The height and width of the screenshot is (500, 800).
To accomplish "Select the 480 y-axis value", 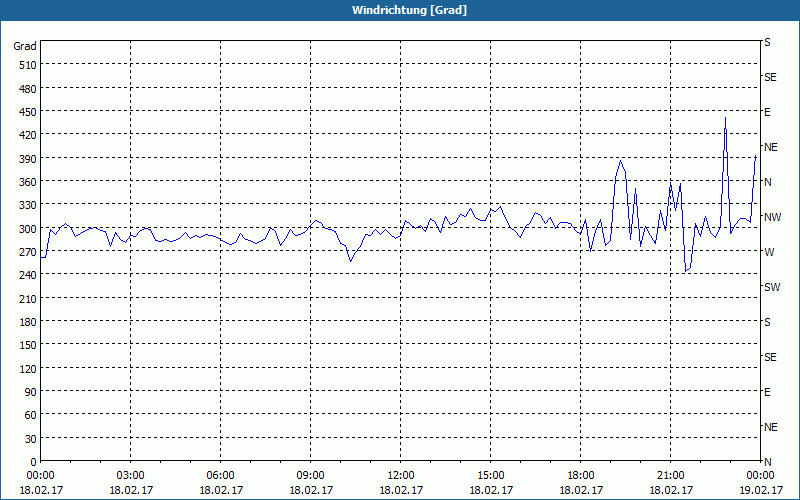I will coord(28,89).
